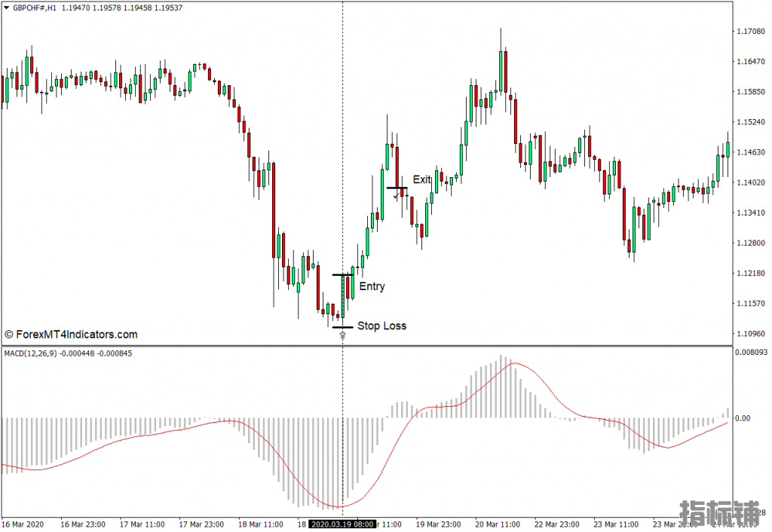
Task: Click the 16 Mar 2020 date label
Action: coord(23,524)
